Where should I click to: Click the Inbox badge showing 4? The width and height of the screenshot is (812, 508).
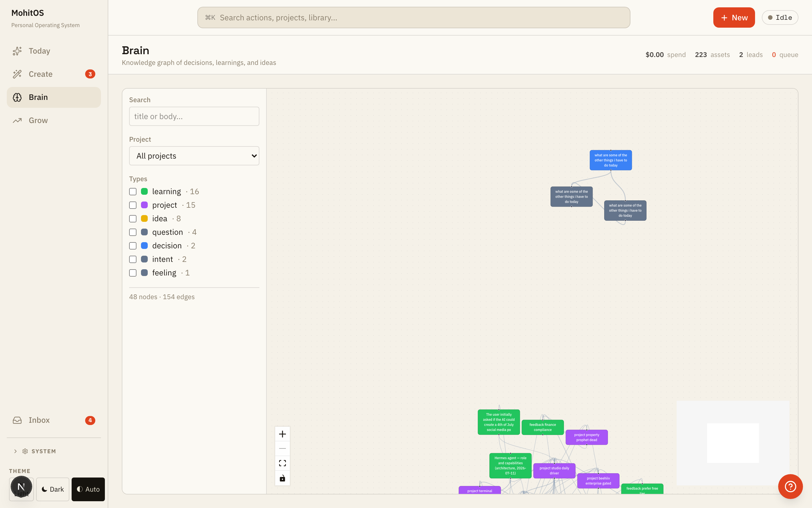[90, 420]
